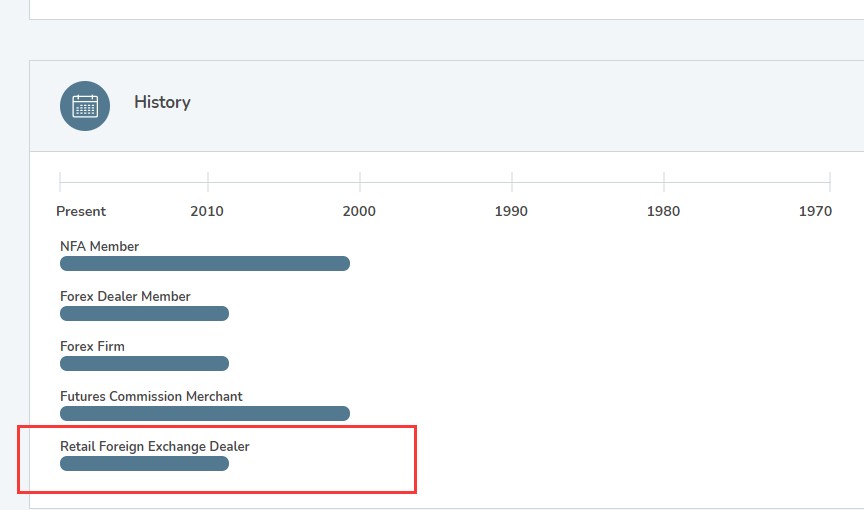Screen dimensions: 864x510
Task: Click the 1980 timeline year label
Action: (x=663, y=211)
